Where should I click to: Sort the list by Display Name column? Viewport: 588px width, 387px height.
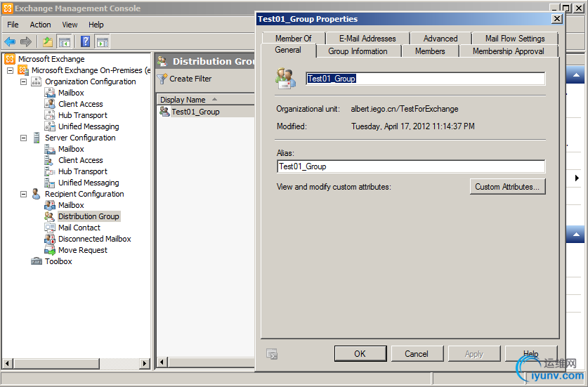pyautogui.click(x=205, y=99)
